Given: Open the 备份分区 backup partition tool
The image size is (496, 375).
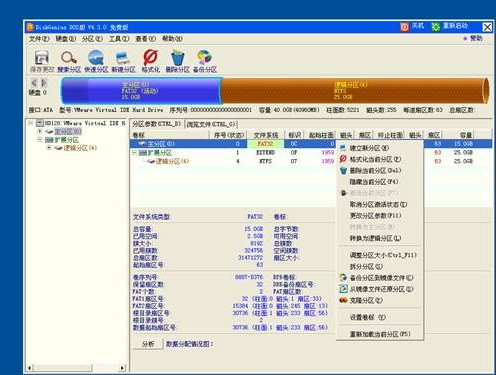Looking at the screenshot, I should [204, 58].
